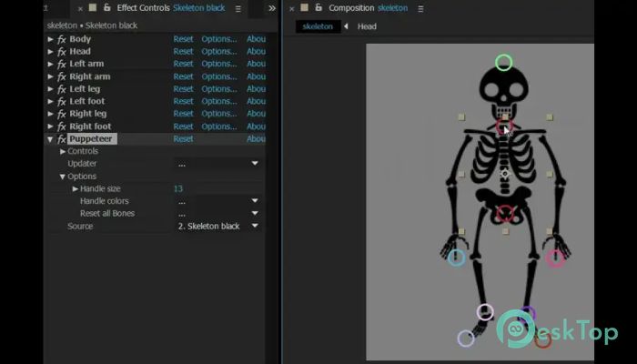Toggle the fx icon for Left arm effect
Viewport: 637px width, 364px height.
click(61, 65)
